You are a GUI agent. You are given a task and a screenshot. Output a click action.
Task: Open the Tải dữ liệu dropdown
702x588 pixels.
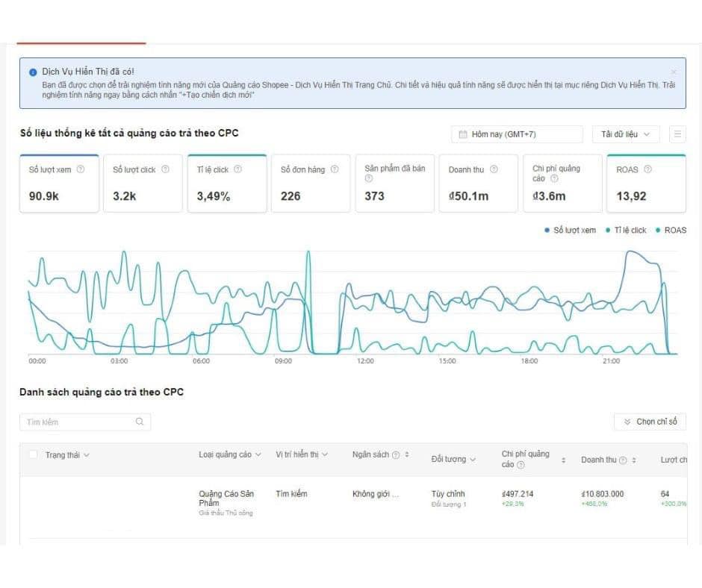point(625,134)
